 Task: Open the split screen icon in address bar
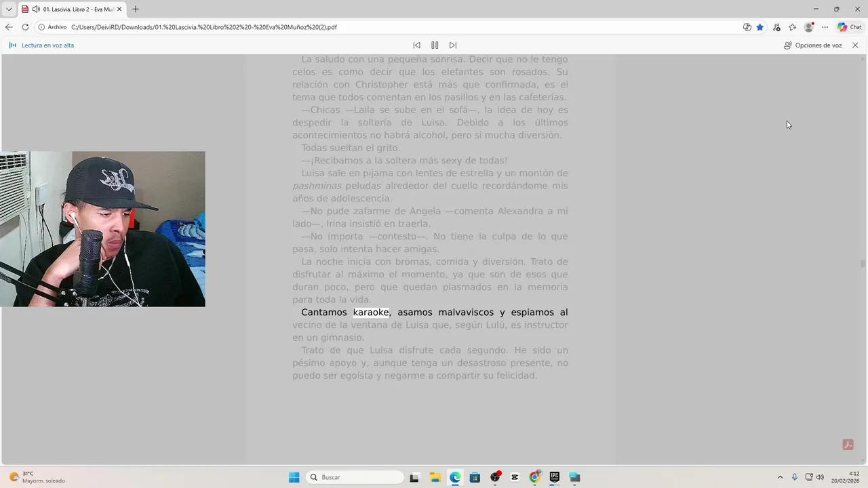click(747, 27)
